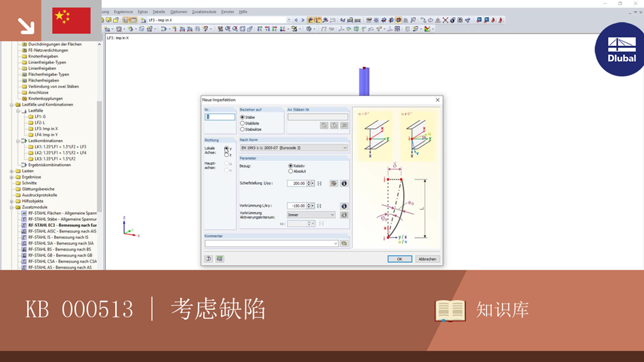Select principal axis u radio button
Screen dimensions: 644x362
(x=226, y=164)
